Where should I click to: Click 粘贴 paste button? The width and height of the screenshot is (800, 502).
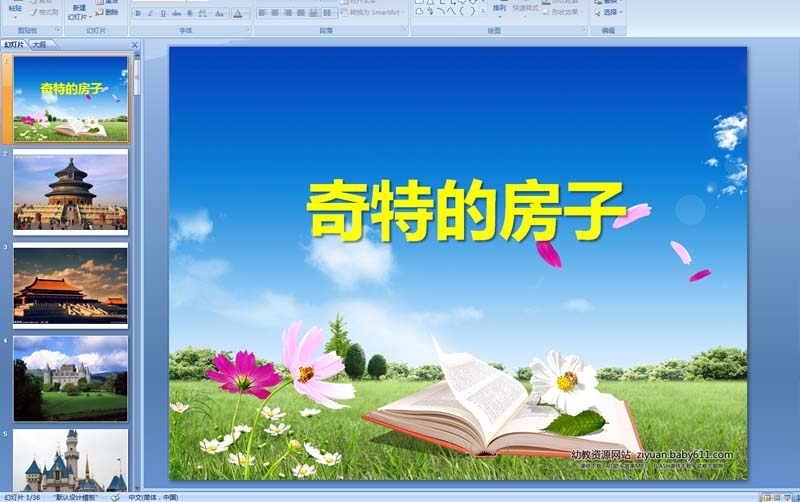[15, 6]
